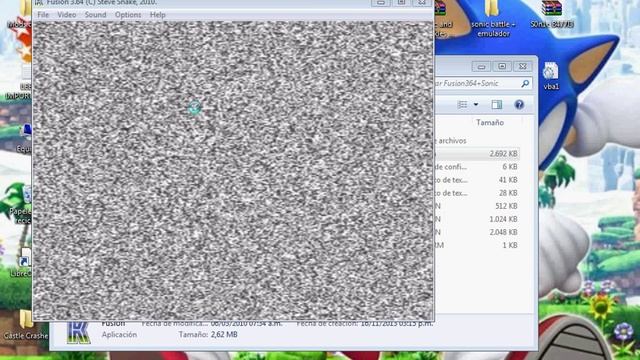
Task: Select the file row sized 512 KB
Action: (478, 206)
